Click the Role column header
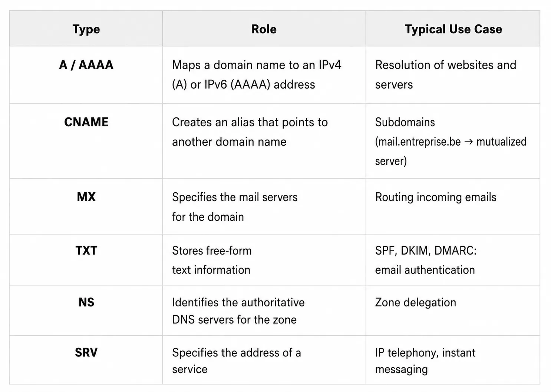This screenshot has width=551, height=392. tap(264, 29)
